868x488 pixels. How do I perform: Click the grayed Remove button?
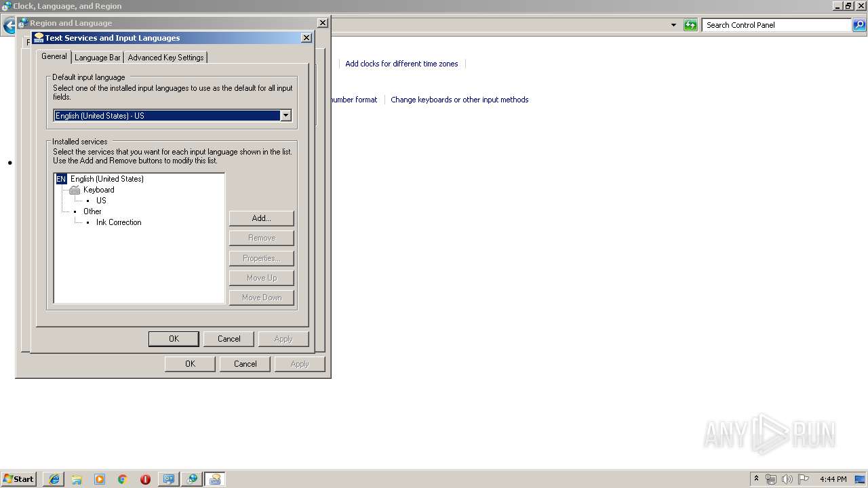pos(262,238)
